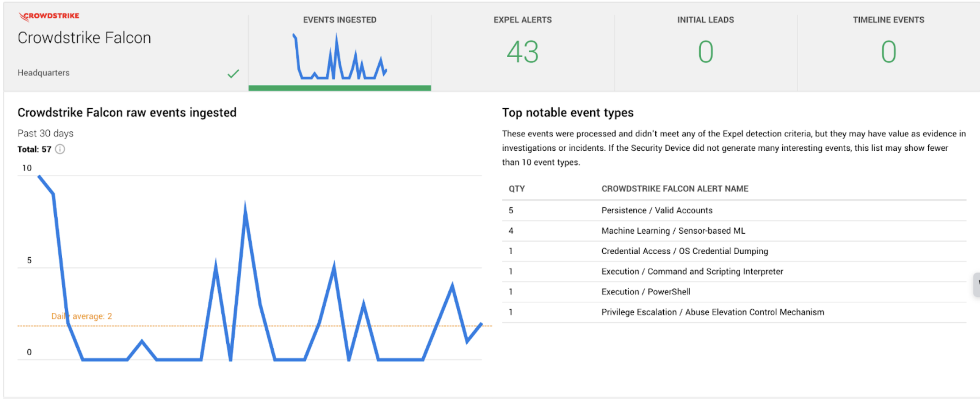Click quantity 5 for Persistence / Valid Accounts

(x=511, y=210)
